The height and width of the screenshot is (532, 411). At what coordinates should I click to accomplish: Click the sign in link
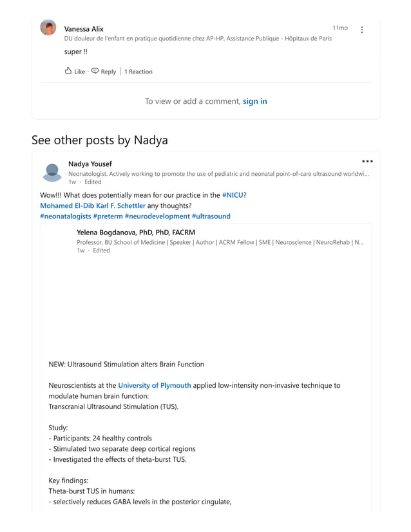click(254, 101)
